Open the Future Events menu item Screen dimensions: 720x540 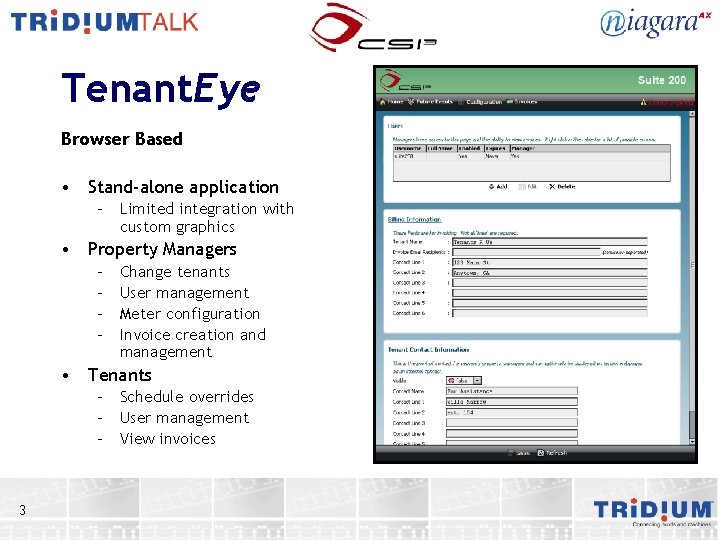(430, 102)
